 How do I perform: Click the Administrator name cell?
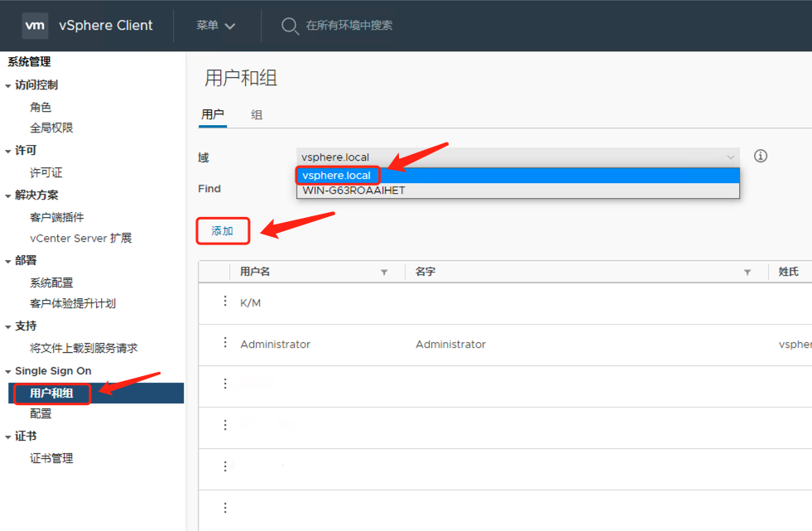[450, 345]
